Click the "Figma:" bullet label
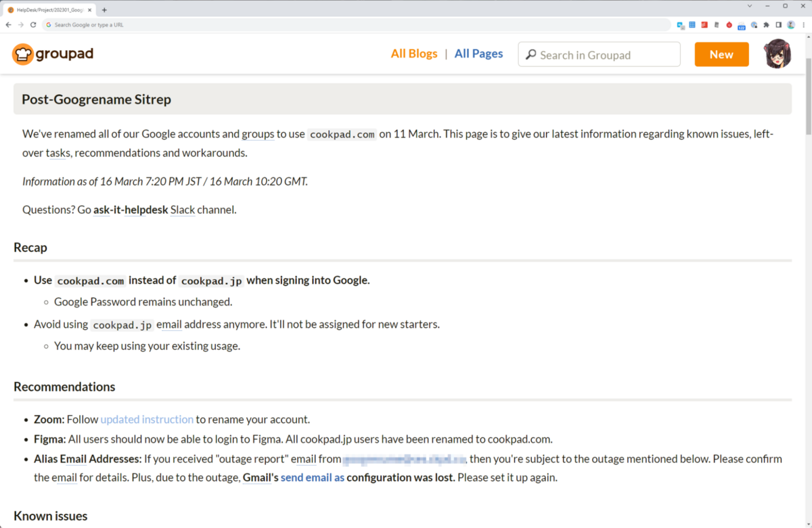 49,439
